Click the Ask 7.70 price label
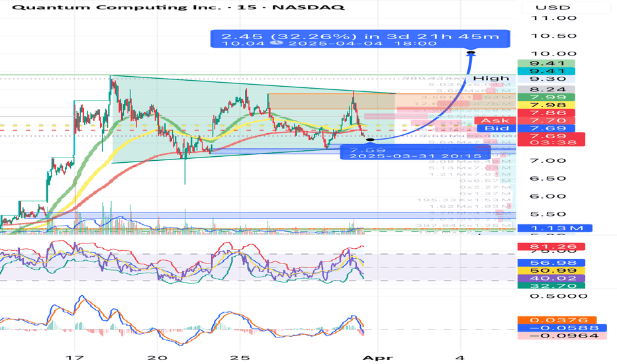The height and width of the screenshot is (364, 617). 525,121
